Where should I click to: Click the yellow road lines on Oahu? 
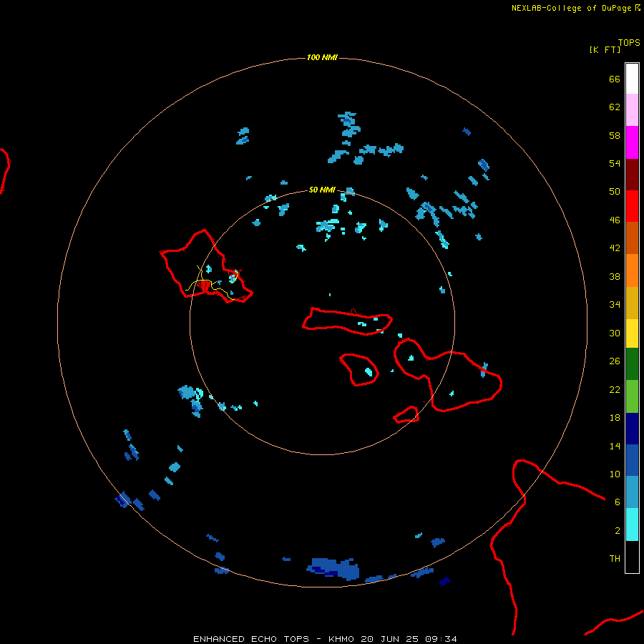212,283
